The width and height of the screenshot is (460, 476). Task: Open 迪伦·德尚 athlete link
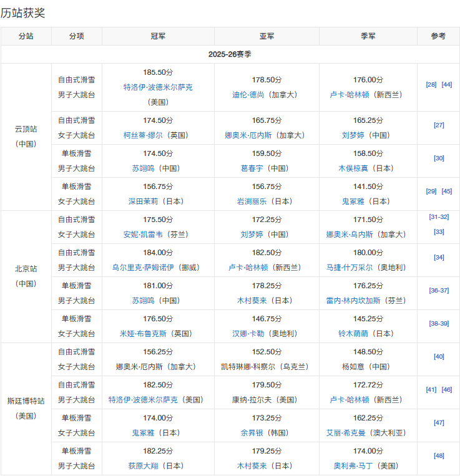pyautogui.click(x=248, y=95)
